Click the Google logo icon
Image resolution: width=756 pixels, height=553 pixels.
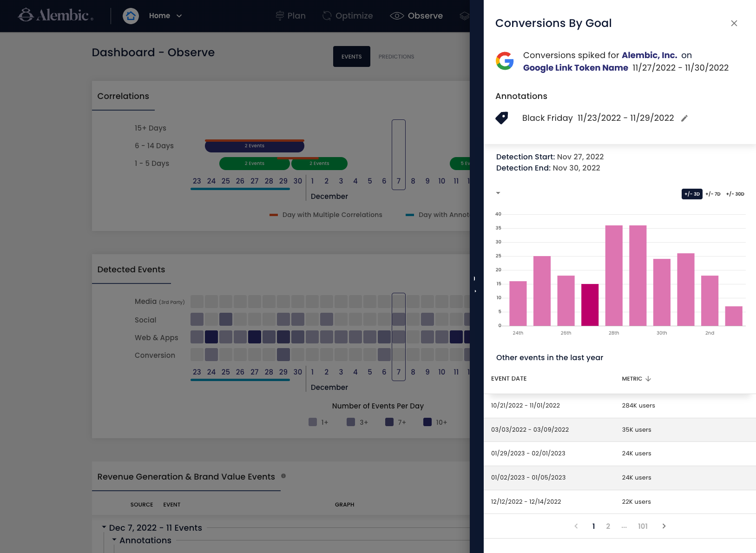505,61
